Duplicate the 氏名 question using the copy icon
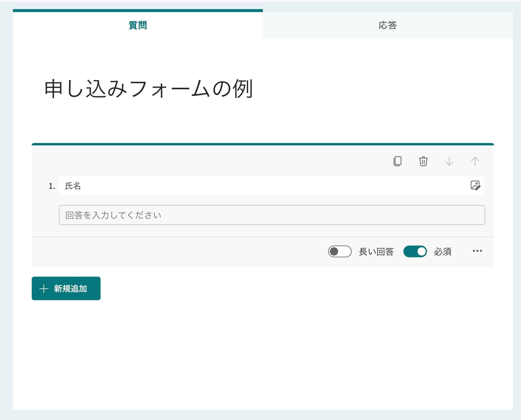Viewport: 521px width, 420px height. coord(398,161)
